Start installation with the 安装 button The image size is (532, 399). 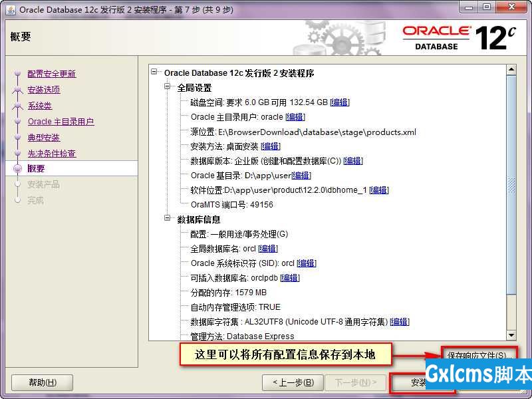pos(419,383)
